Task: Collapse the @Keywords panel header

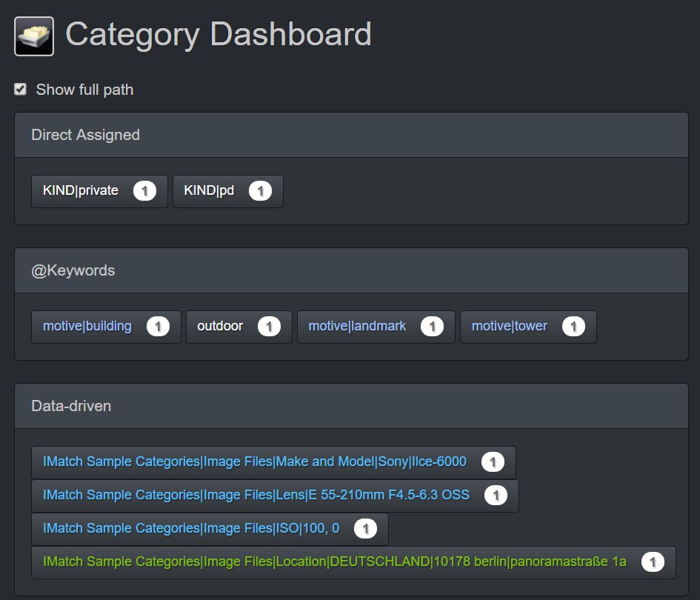Action: pyautogui.click(x=351, y=270)
